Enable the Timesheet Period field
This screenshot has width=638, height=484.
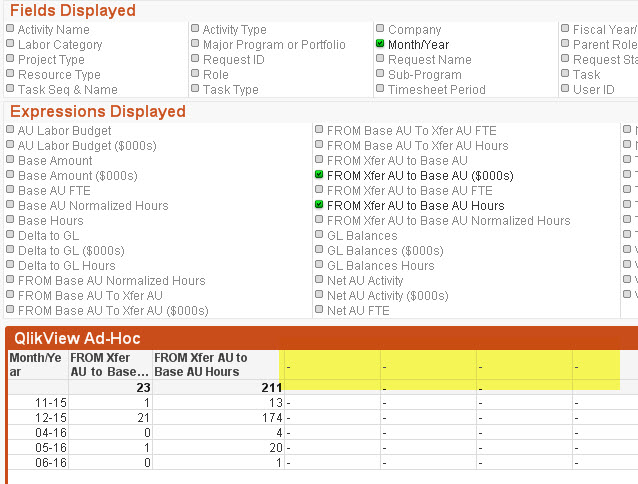pos(380,89)
